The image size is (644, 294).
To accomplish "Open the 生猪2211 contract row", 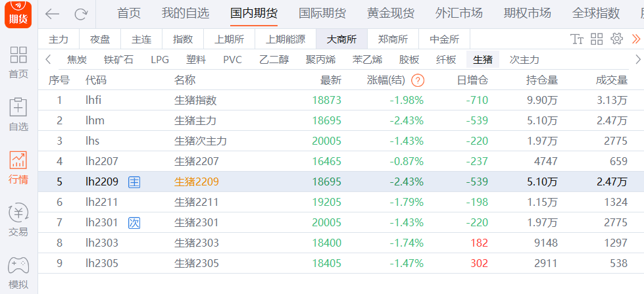I will pos(195,202).
